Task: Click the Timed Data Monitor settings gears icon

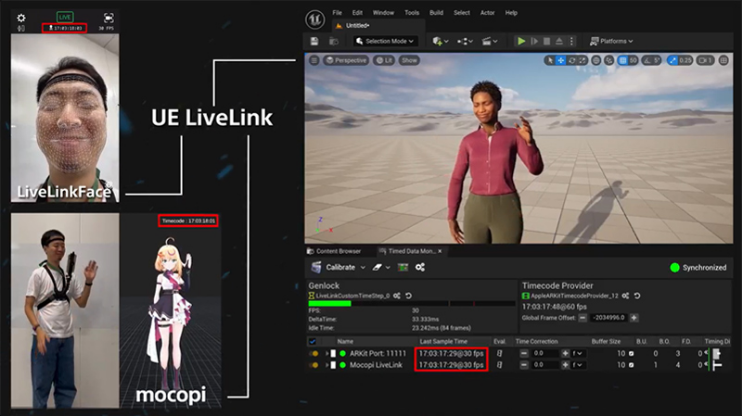Action: click(420, 267)
